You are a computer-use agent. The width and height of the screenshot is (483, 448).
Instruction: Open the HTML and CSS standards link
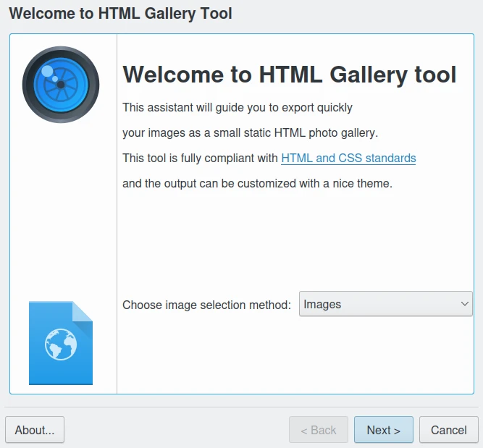348,158
